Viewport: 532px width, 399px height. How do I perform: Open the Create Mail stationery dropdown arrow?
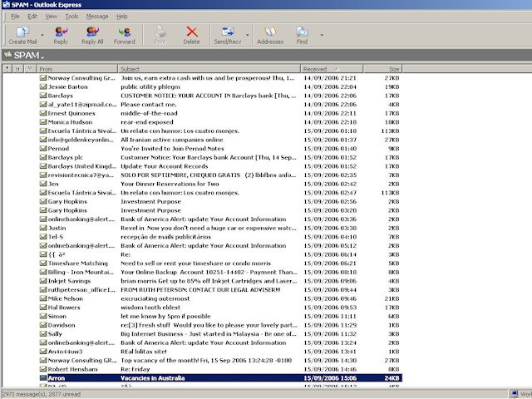pos(42,35)
